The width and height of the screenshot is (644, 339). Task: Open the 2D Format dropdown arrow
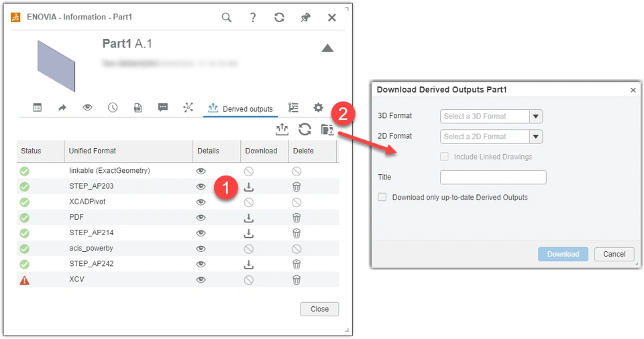(x=535, y=137)
